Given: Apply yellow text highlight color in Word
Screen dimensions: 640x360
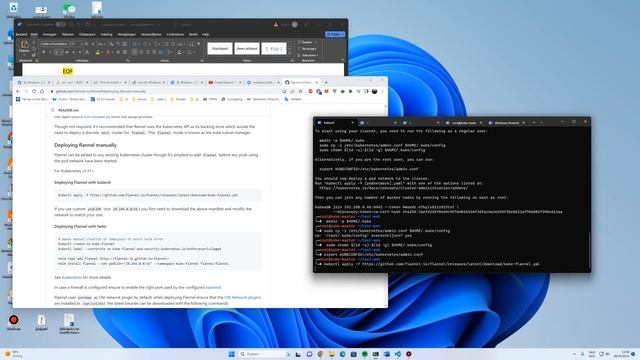Looking at the screenshot, I should pyautogui.click(x=98, y=52).
